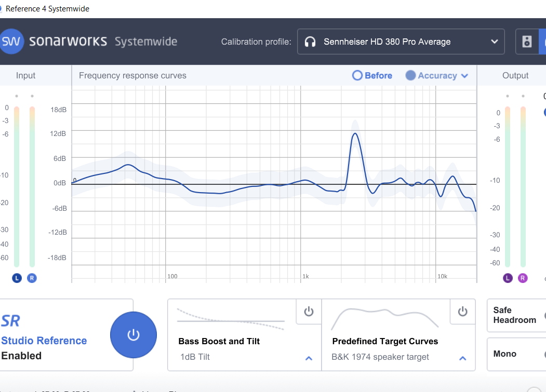This screenshot has width=546, height=392.
Task: Click the input left level meter
Action: [17, 187]
